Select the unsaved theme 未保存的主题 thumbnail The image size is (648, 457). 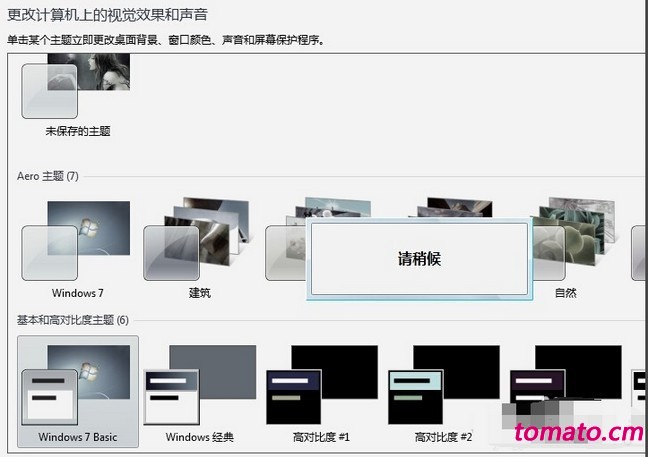click(76, 86)
